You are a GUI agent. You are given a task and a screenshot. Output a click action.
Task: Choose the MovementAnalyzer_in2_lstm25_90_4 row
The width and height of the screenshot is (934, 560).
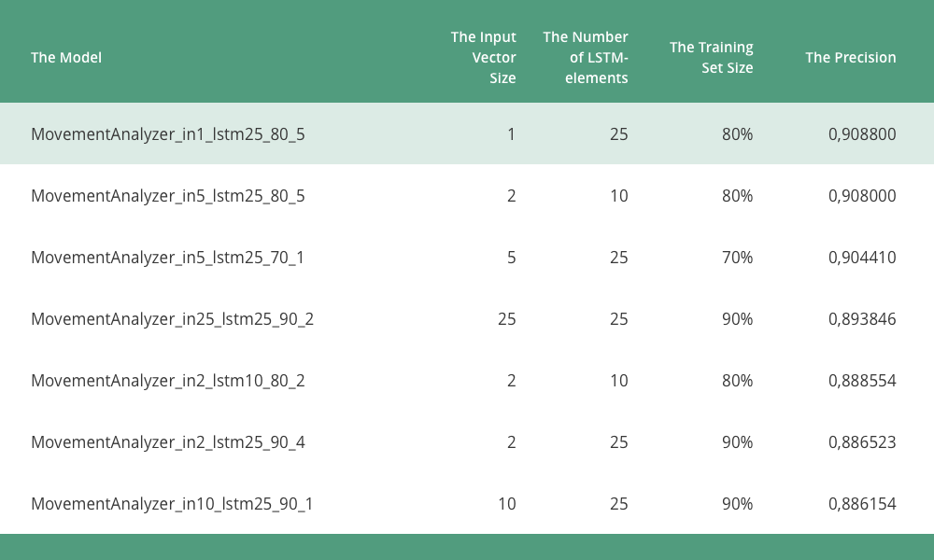[168, 442]
